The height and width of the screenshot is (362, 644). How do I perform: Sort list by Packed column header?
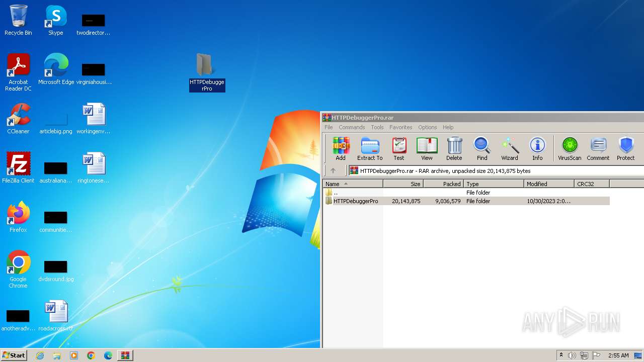tap(443, 184)
